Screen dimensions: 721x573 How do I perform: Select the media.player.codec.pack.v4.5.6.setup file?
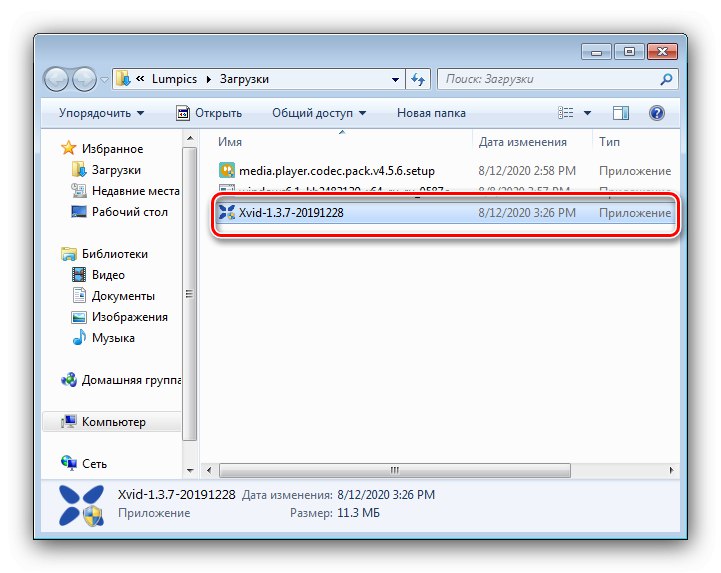point(337,171)
